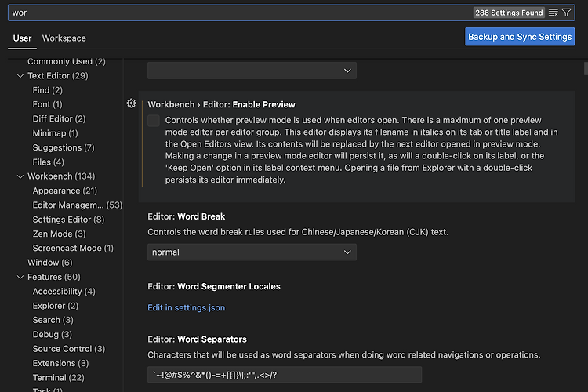Select Window category in the sidebar
The width and height of the screenshot is (588, 392).
[x=49, y=263]
